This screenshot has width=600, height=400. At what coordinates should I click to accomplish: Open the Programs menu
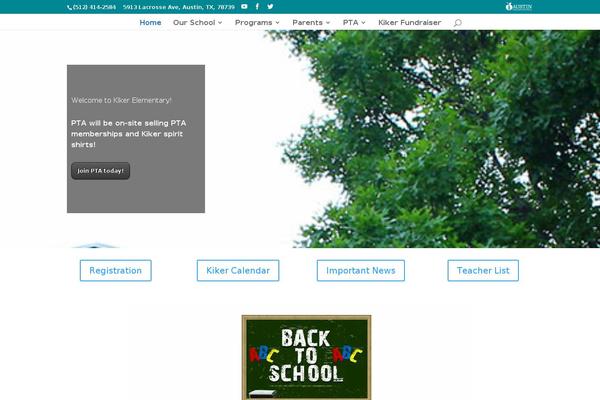[x=253, y=23]
